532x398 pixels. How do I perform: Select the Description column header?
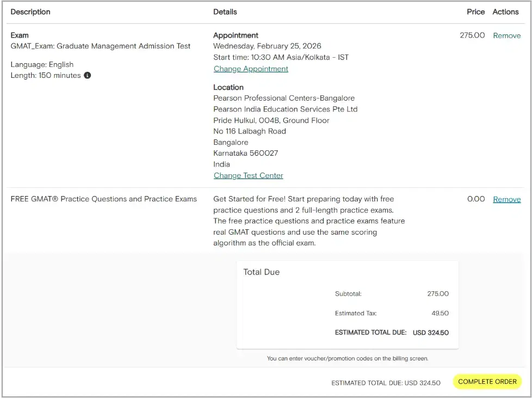click(x=30, y=11)
